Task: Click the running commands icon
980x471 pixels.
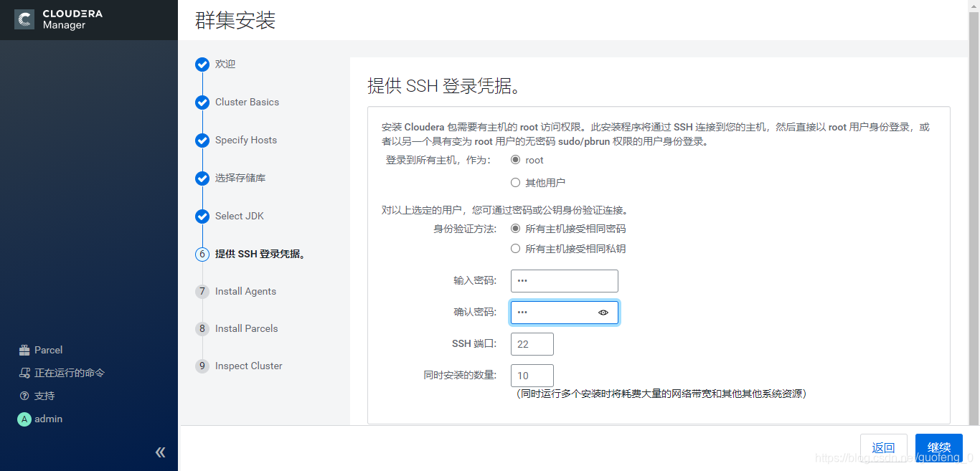Action: pyautogui.click(x=24, y=374)
